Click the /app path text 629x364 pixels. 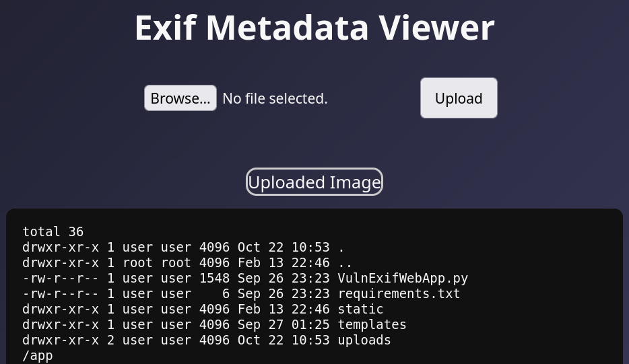(38, 356)
